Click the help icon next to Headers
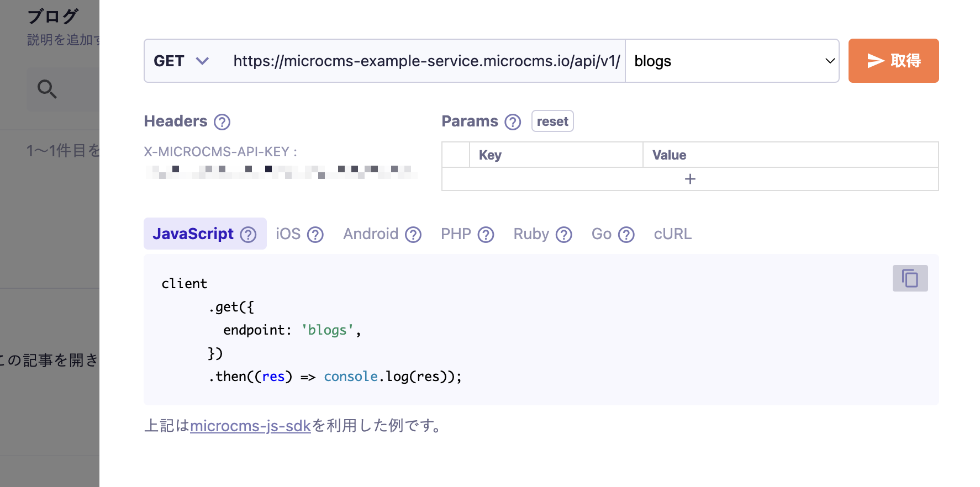 click(222, 122)
